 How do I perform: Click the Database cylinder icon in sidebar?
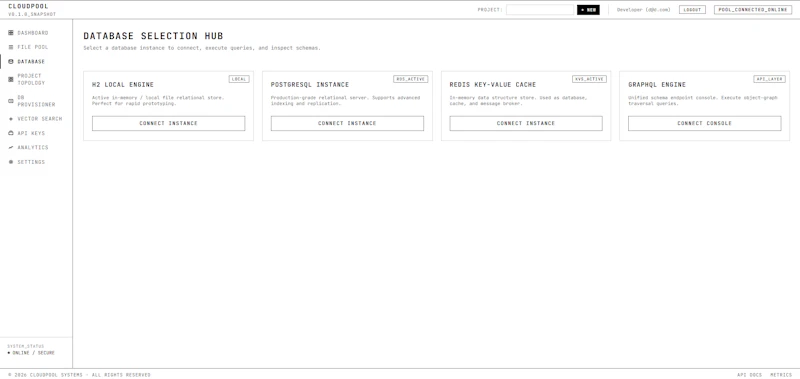pyautogui.click(x=11, y=61)
